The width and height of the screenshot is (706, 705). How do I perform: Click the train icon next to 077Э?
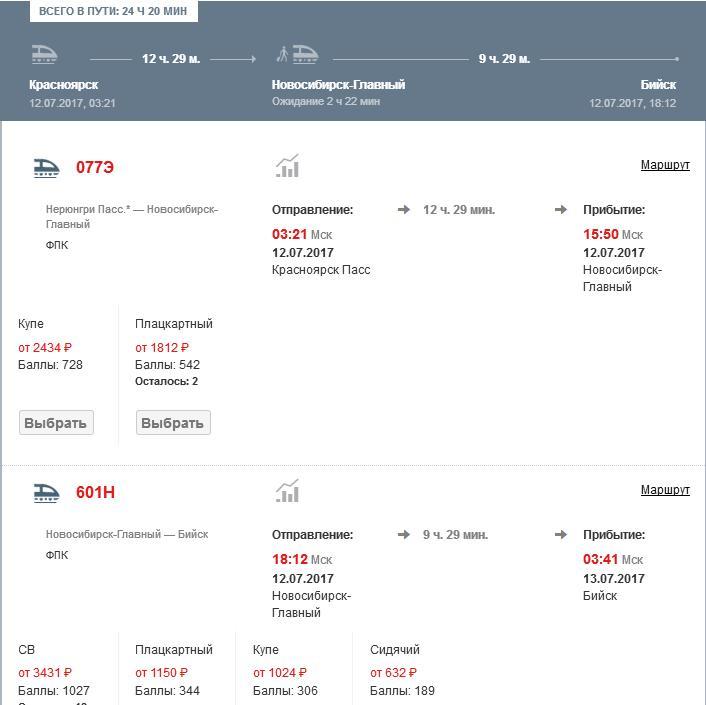pyautogui.click(x=46, y=167)
